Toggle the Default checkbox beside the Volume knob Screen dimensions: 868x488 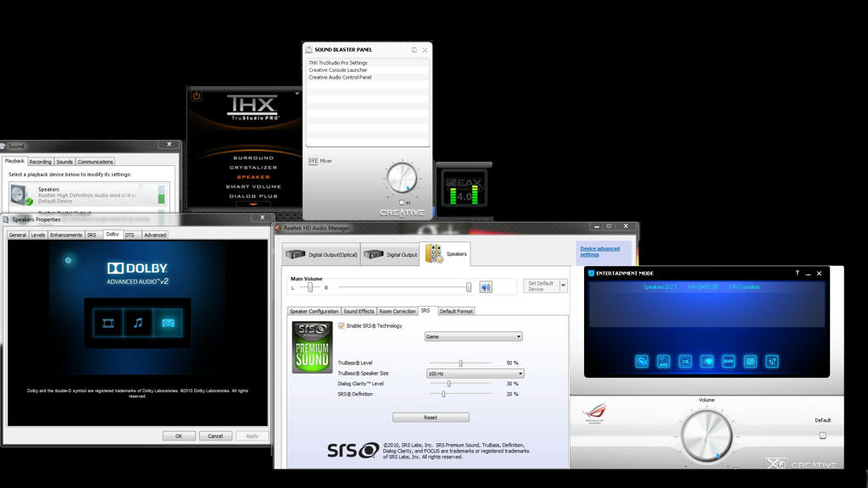[x=822, y=435]
